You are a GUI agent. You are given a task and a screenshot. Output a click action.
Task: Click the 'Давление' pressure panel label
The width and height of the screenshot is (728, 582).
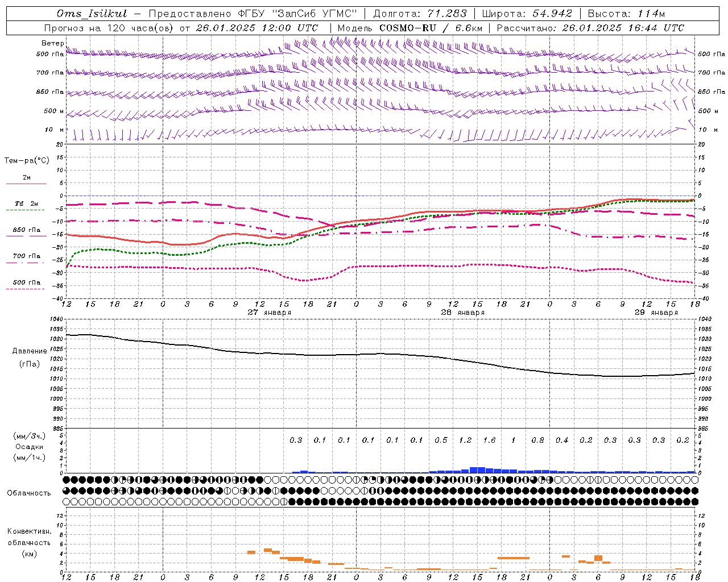coord(30,351)
